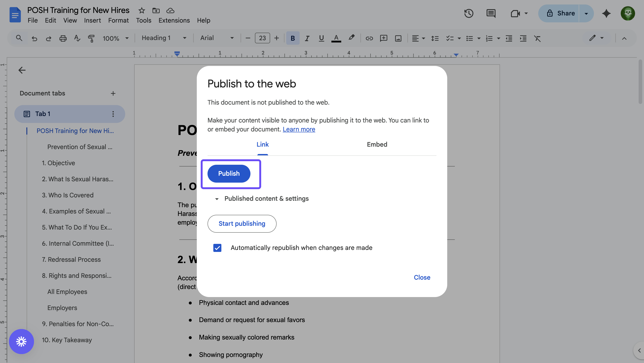Switch to the Embed tab
Screen dimensions: 644x363
click(x=377, y=144)
